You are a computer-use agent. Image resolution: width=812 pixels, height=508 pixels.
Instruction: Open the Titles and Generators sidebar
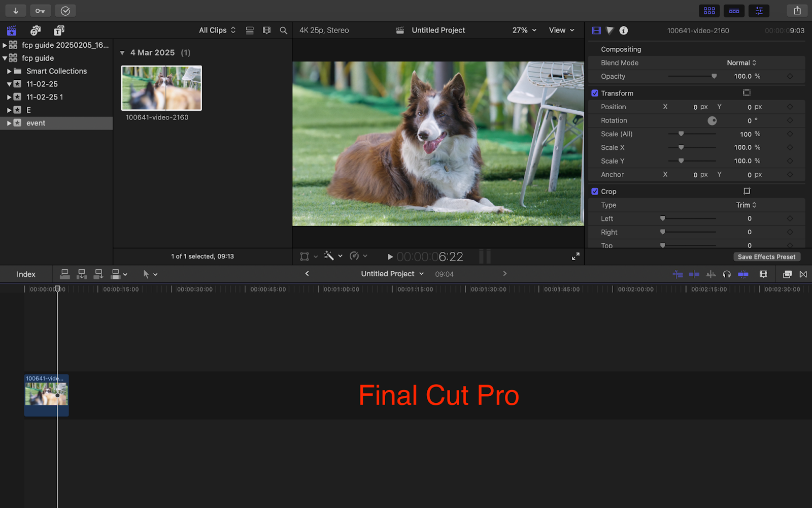(x=59, y=30)
